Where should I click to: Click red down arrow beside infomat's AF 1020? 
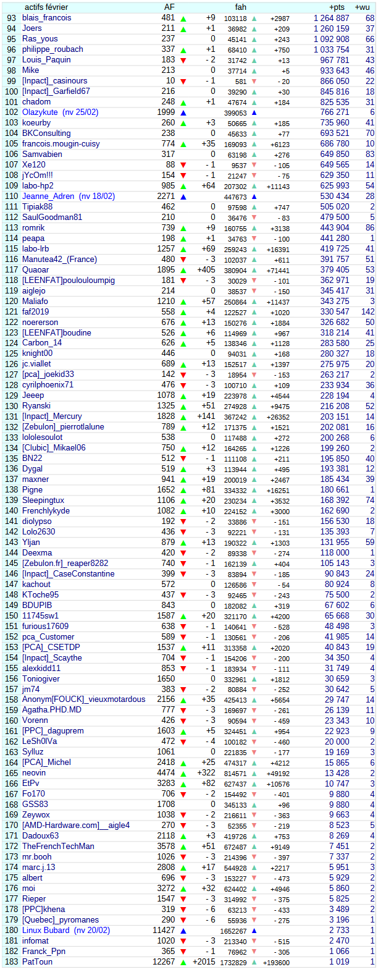(183, 942)
